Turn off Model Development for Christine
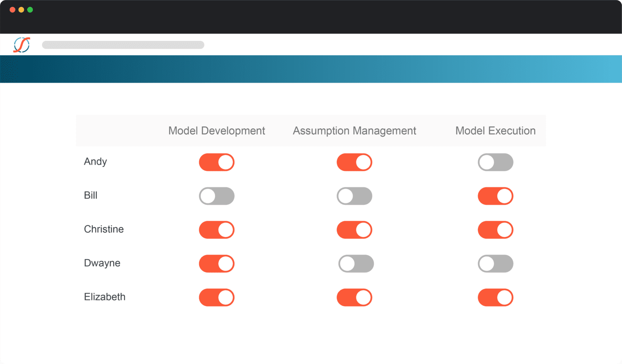Viewport: 622px width, 364px height. pos(217,230)
